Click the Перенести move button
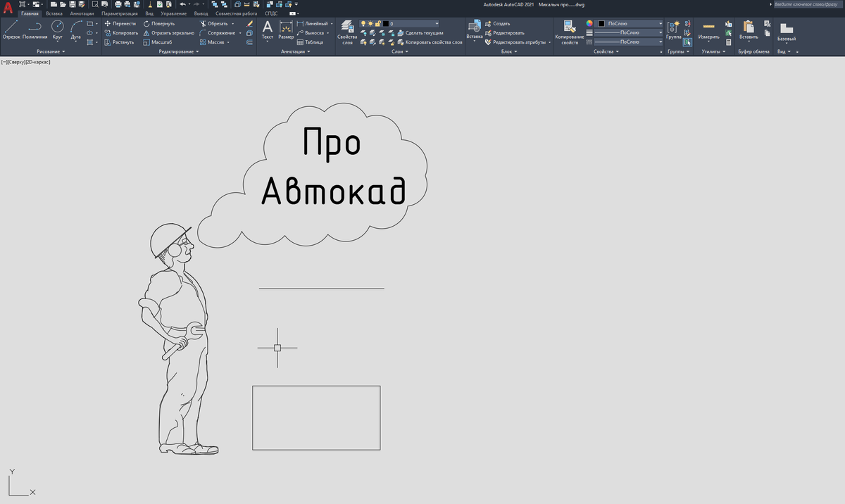Image resolution: width=845 pixels, height=504 pixels. (119, 23)
